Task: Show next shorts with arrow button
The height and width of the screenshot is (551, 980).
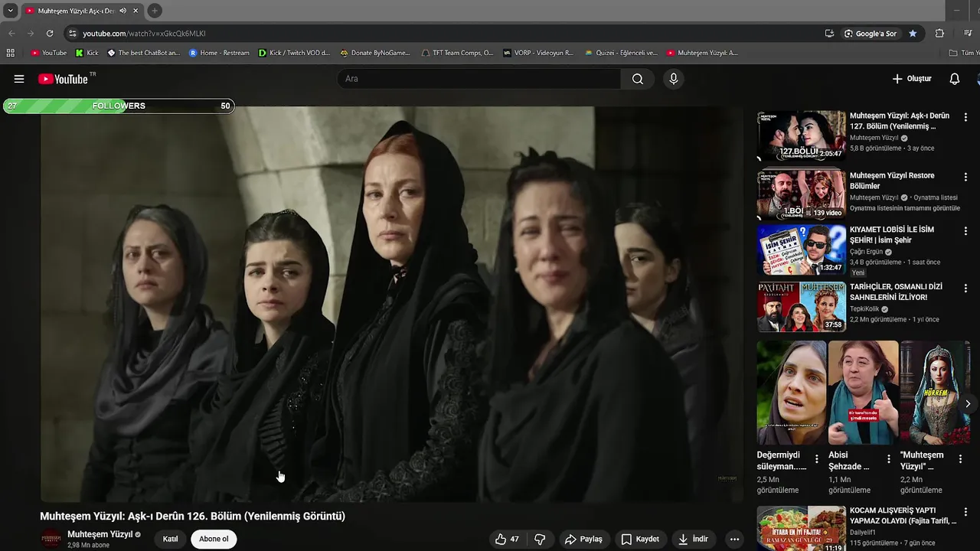Action: point(968,403)
